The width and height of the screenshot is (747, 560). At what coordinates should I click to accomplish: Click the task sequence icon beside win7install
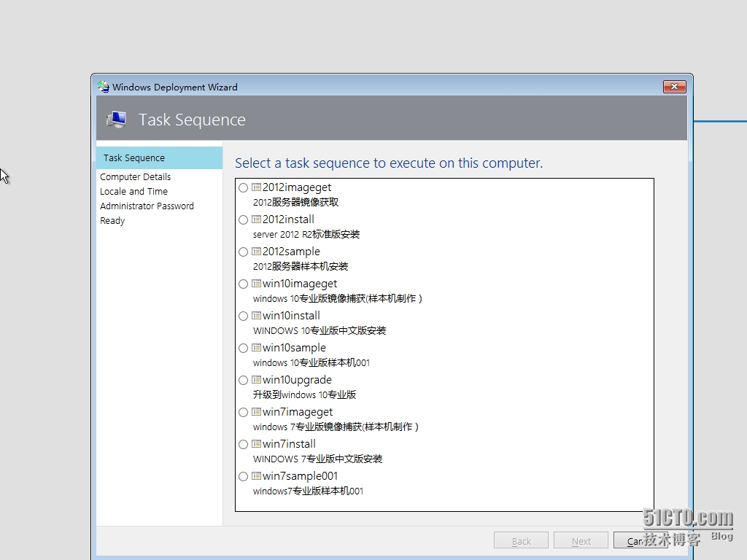tap(256, 443)
